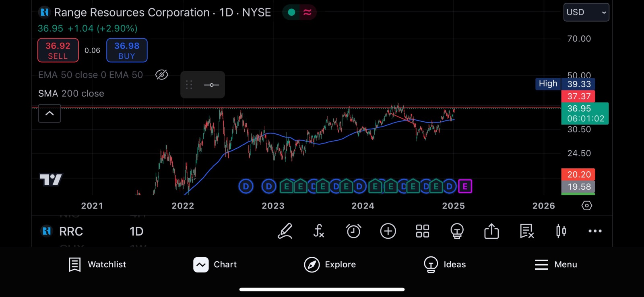Tap the iOS home indicator bar
Viewport: 644px width, 297px height.
pyautogui.click(x=322, y=289)
